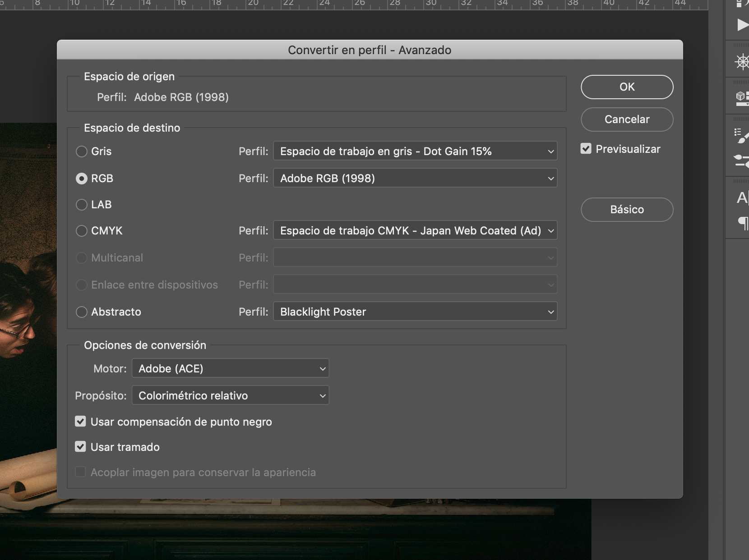Click the Espacio de destino heading
This screenshot has width=749, height=560.
tap(132, 128)
